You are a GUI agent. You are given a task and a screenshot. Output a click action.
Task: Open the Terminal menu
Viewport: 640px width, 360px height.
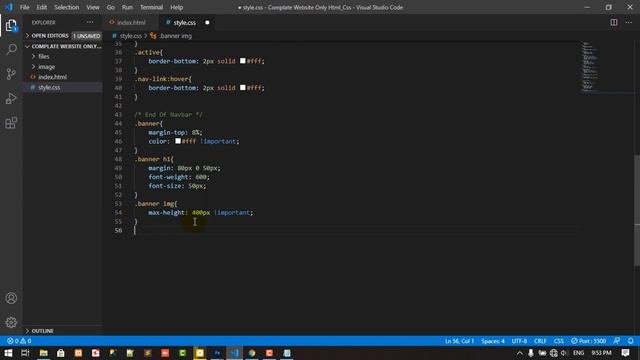pos(151,7)
